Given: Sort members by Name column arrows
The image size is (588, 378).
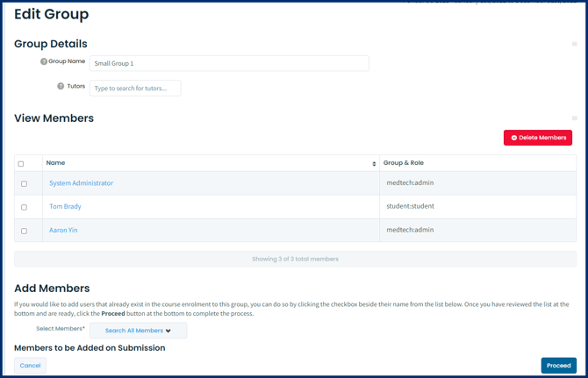Looking at the screenshot, I should [374, 164].
